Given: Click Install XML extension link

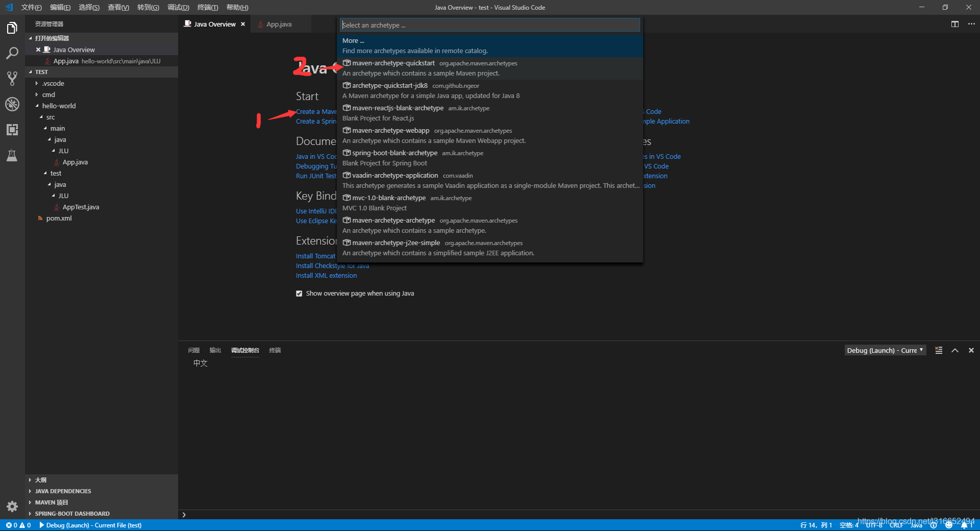Looking at the screenshot, I should [x=326, y=276].
